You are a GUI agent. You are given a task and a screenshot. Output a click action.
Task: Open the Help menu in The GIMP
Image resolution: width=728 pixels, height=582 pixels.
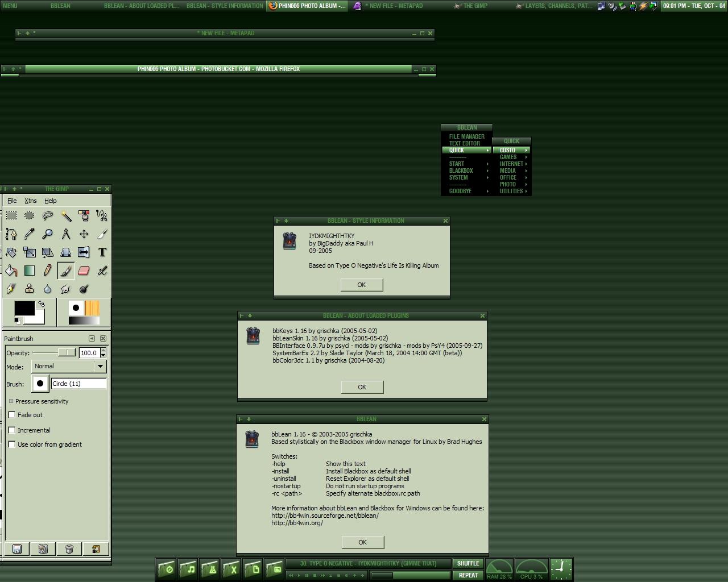pyautogui.click(x=51, y=201)
